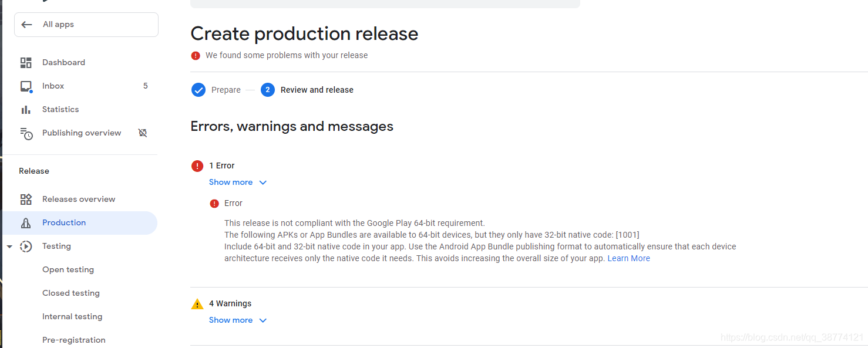The width and height of the screenshot is (868, 348).
Task: Click the muted notifications icon next to Publishing overview
Action: [x=143, y=133]
